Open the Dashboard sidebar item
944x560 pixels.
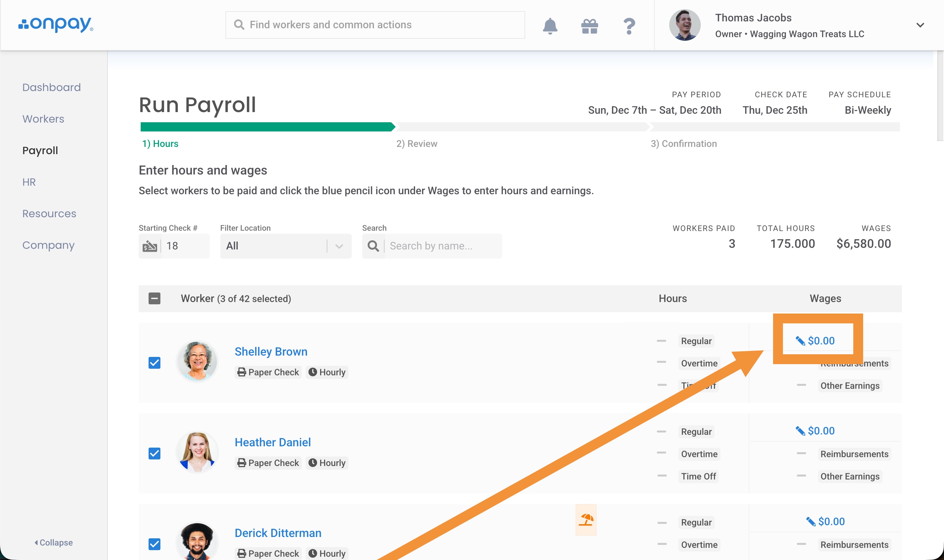point(51,87)
